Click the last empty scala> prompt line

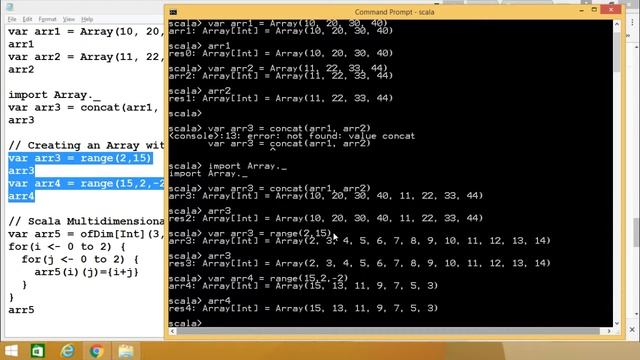[185, 323]
